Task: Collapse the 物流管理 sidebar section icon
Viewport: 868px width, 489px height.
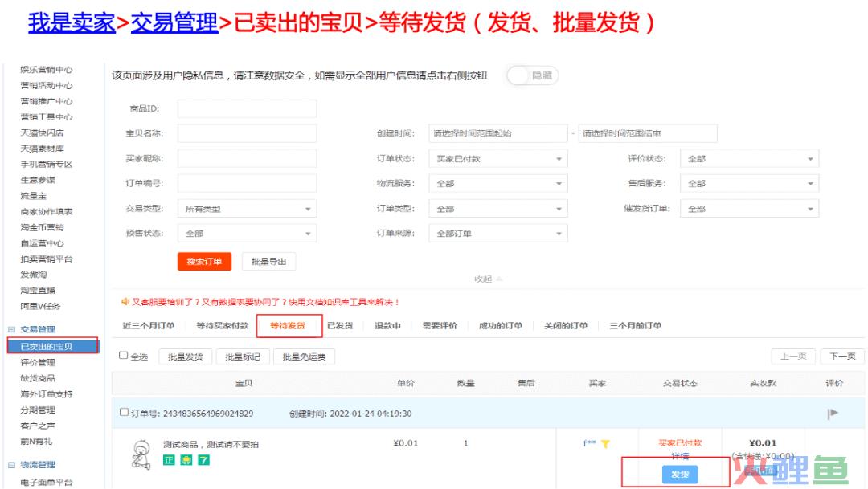Action: (x=11, y=465)
